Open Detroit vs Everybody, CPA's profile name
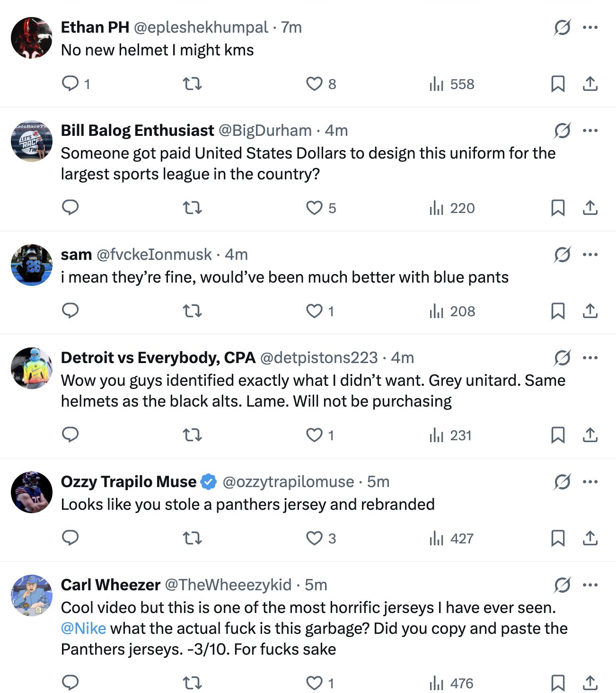This screenshot has width=616, height=693. (x=158, y=357)
